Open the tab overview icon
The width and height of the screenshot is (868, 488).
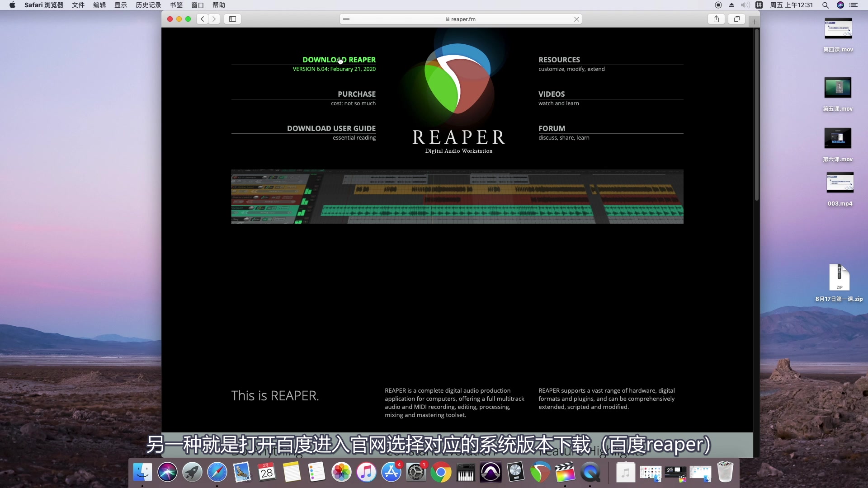point(736,19)
